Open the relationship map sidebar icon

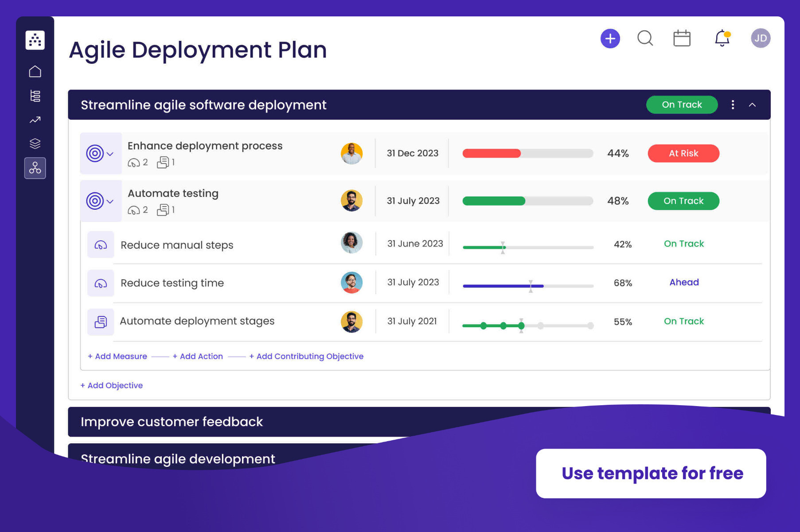35,168
